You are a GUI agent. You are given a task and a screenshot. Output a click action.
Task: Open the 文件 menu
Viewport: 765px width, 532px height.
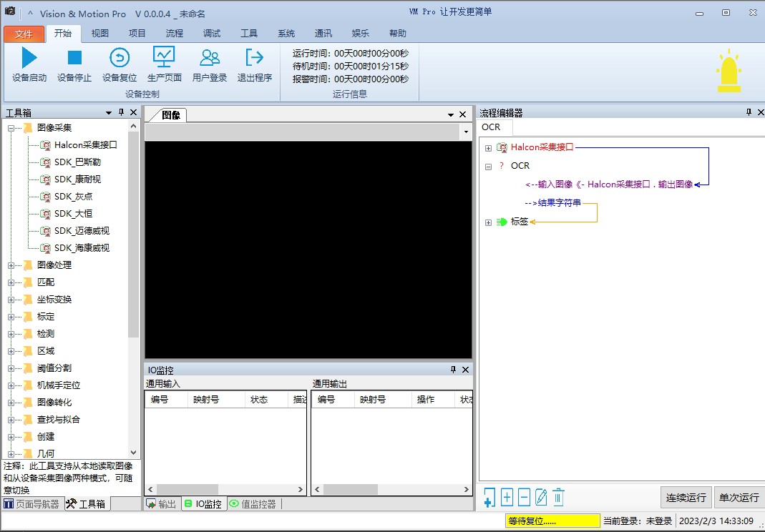click(x=24, y=34)
